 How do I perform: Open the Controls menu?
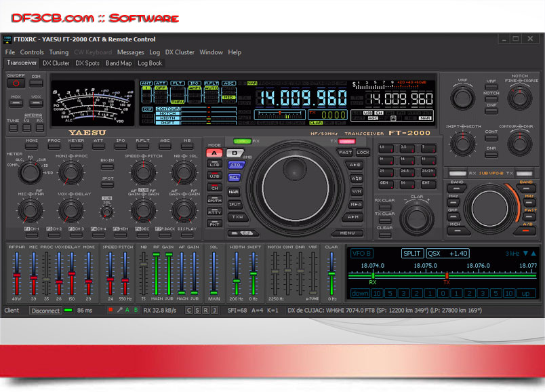pos(32,52)
